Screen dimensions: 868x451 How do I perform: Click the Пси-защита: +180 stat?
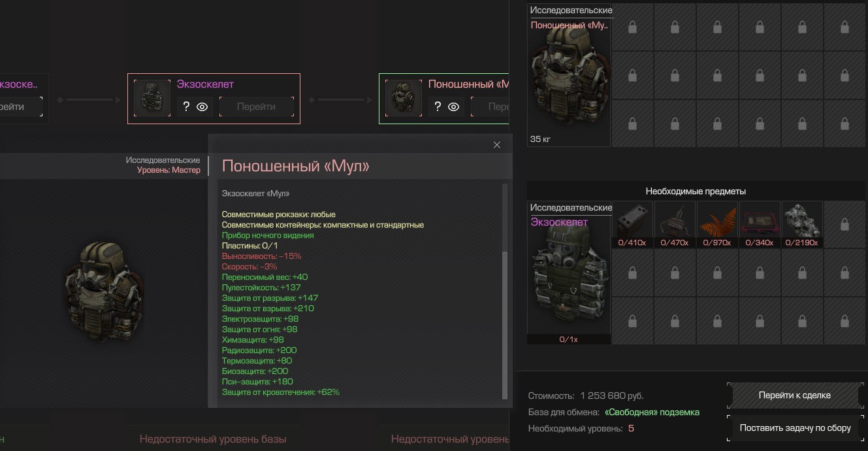tap(257, 382)
